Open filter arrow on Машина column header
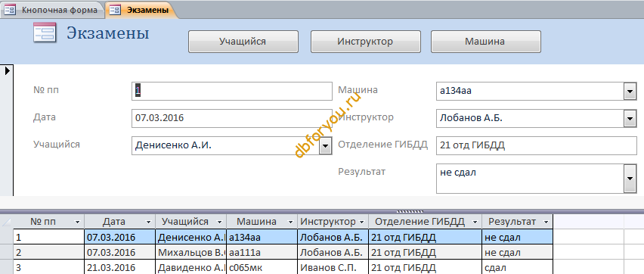 coord(291,223)
